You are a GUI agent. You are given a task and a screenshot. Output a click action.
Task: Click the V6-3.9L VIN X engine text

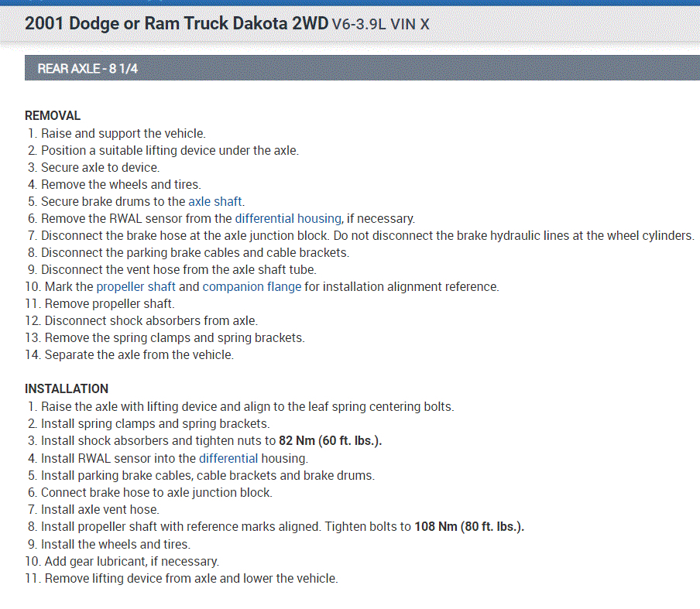[380, 24]
